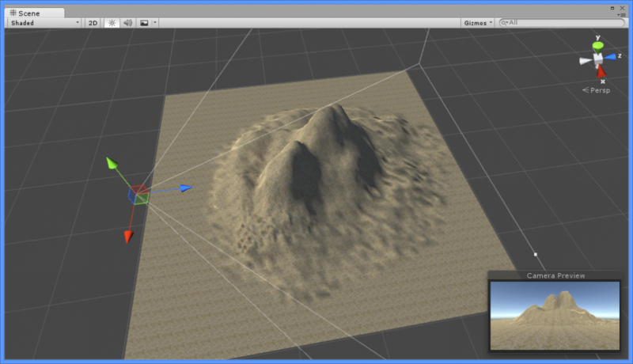Open the Shaded draw mode dropdown
This screenshot has height=364, width=633.
coord(44,23)
